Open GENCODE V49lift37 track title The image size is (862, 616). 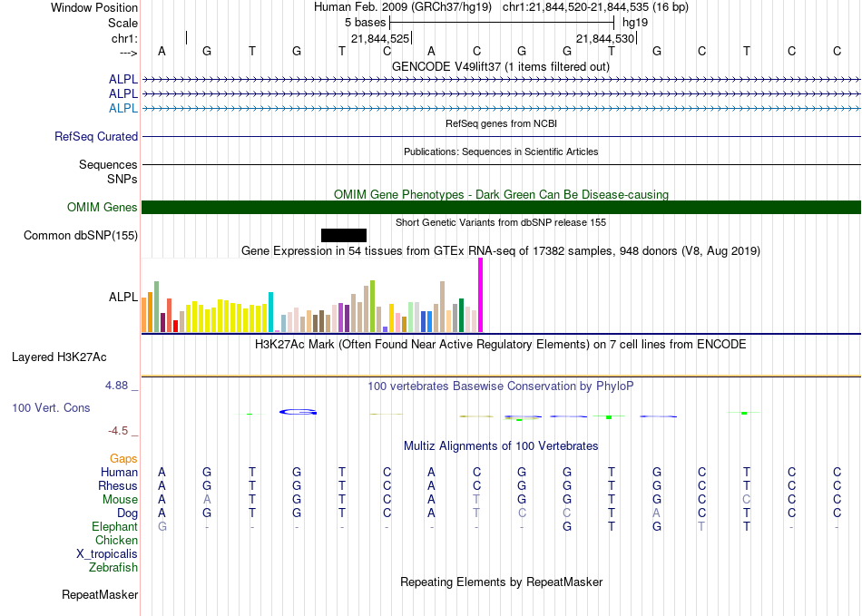501,66
